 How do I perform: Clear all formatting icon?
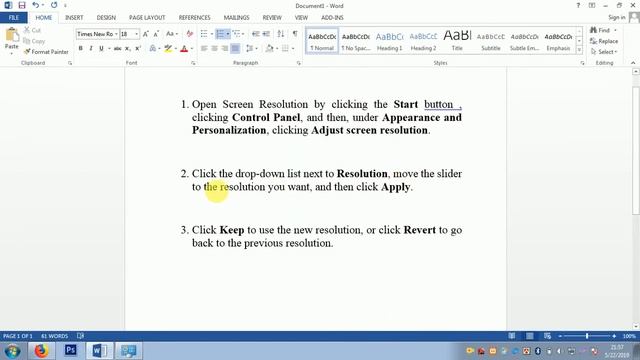(189, 34)
